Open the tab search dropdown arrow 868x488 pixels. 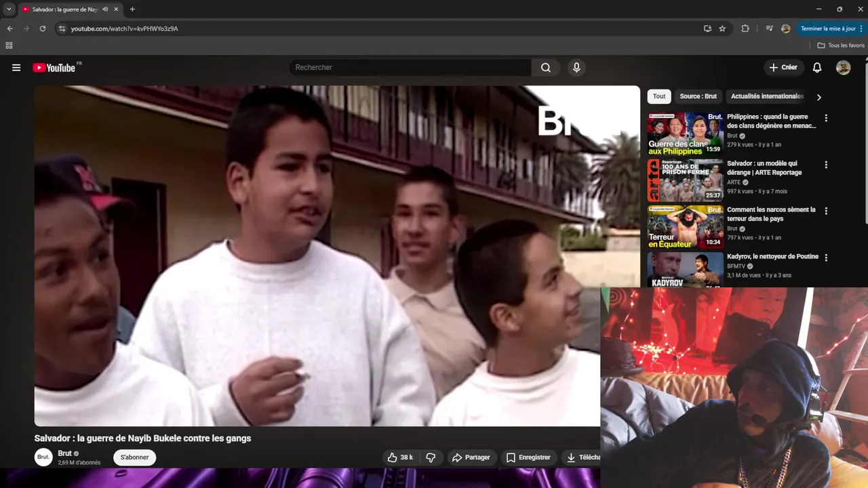(x=9, y=9)
